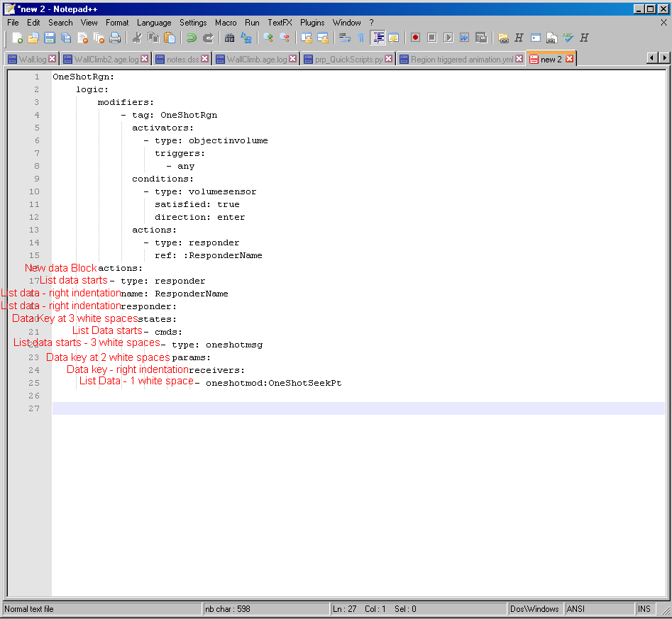
Task: Click the document with printer plugin icon
Action: coord(551,38)
